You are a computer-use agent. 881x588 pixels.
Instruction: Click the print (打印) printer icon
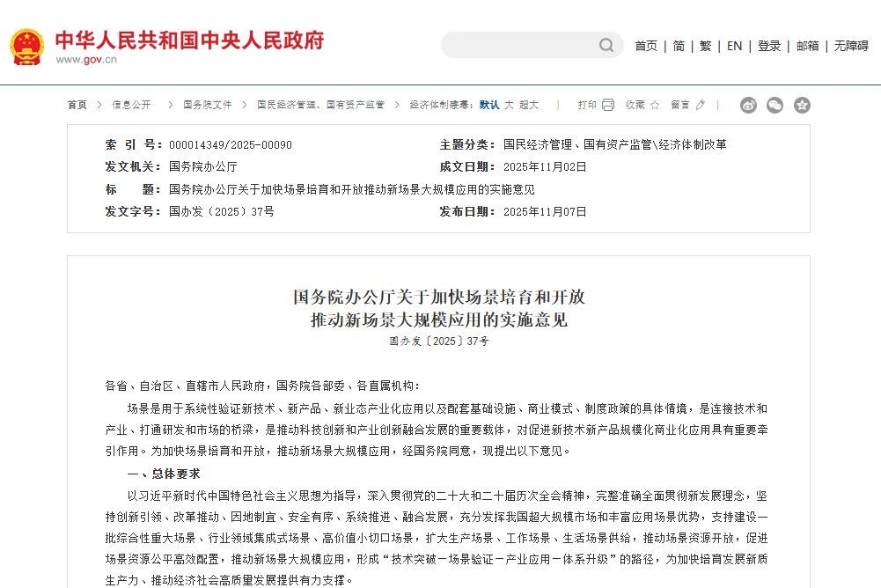coord(608,105)
